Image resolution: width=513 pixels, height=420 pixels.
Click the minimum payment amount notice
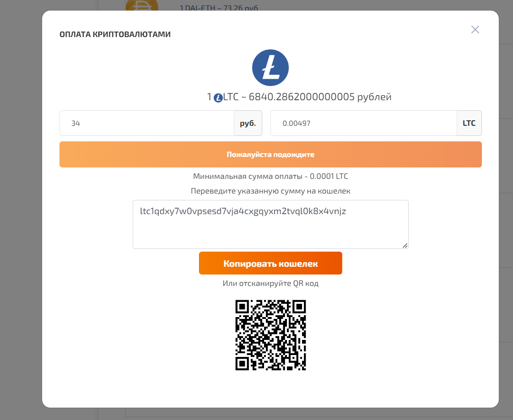tap(270, 176)
